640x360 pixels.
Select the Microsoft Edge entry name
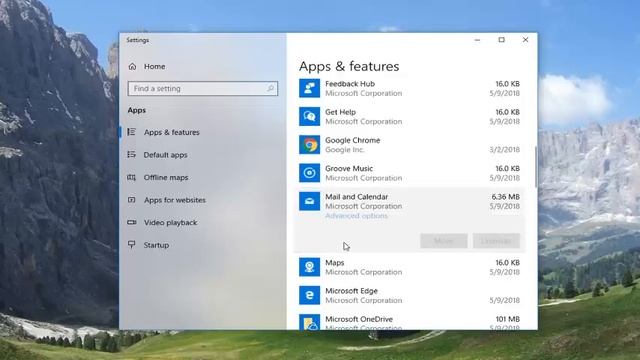tap(351, 291)
